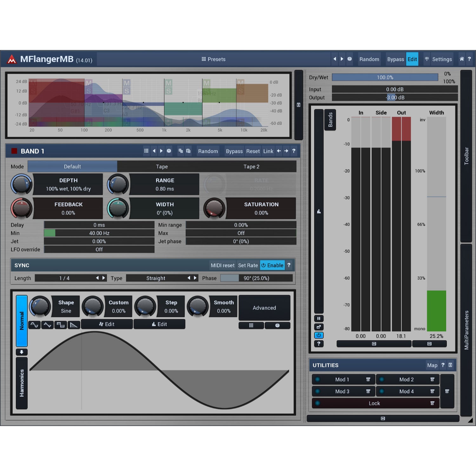Viewport: 476px width, 476px height.
Task: Open Band 1 help question mark
Action: point(294,151)
